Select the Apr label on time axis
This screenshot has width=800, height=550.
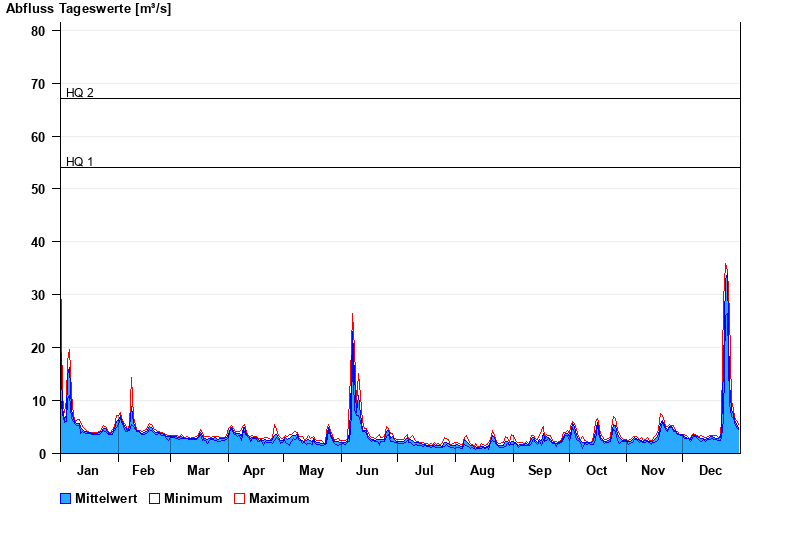click(254, 471)
